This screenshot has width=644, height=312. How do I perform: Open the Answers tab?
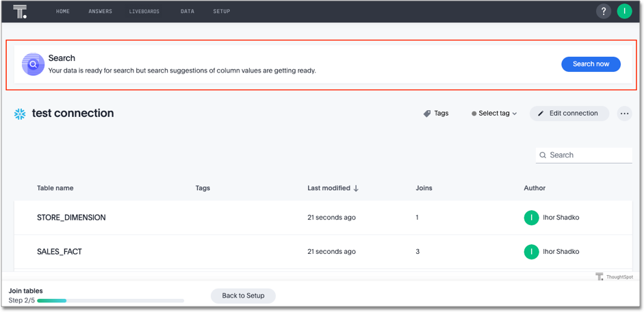tap(100, 12)
